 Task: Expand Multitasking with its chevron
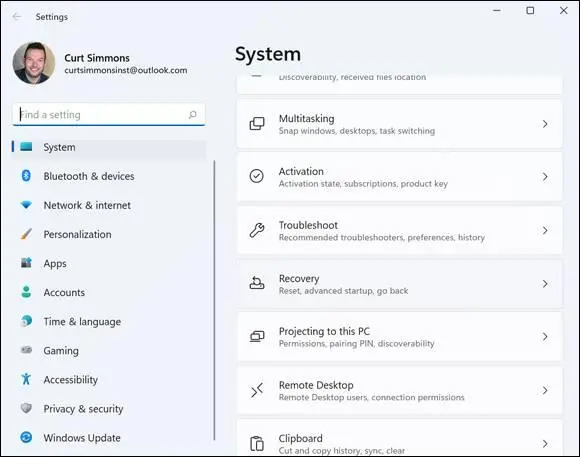tap(545, 124)
